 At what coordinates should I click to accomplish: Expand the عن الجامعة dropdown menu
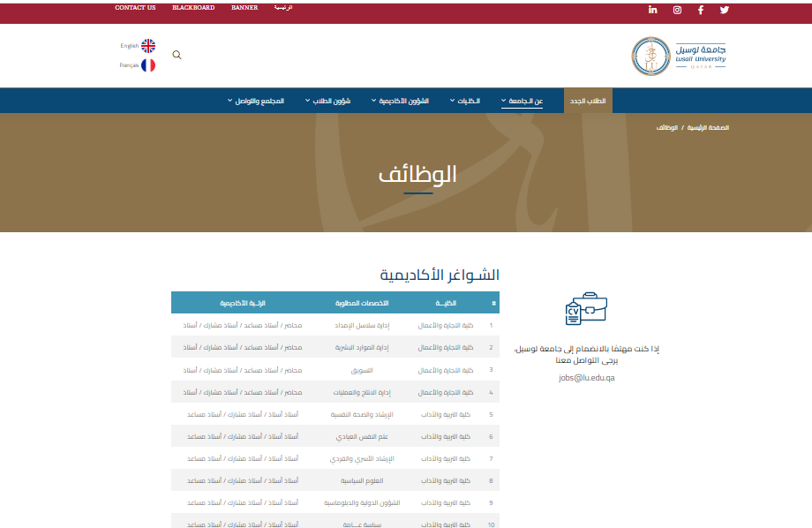tap(522, 101)
